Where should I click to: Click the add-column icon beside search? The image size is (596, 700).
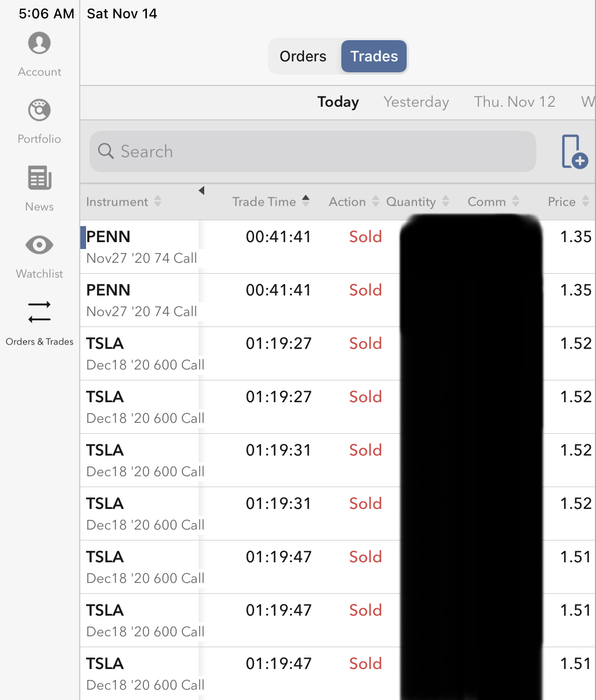(x=574, y=152)
